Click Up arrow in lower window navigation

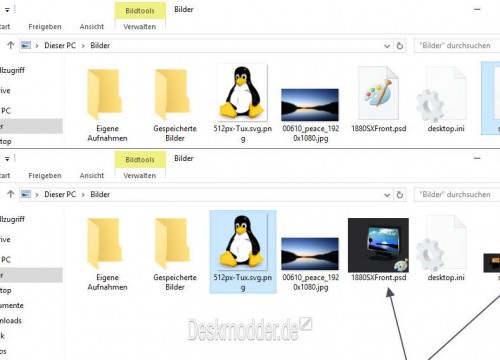[x=11, y=194]
